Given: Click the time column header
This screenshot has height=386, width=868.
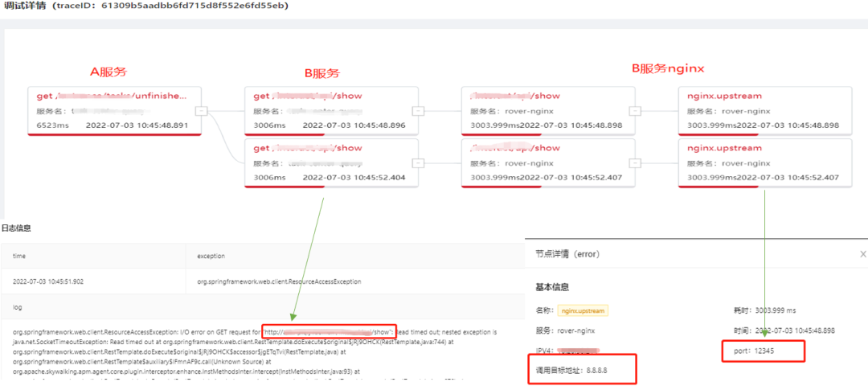Looking at the screenshot, I should [19, 257].
